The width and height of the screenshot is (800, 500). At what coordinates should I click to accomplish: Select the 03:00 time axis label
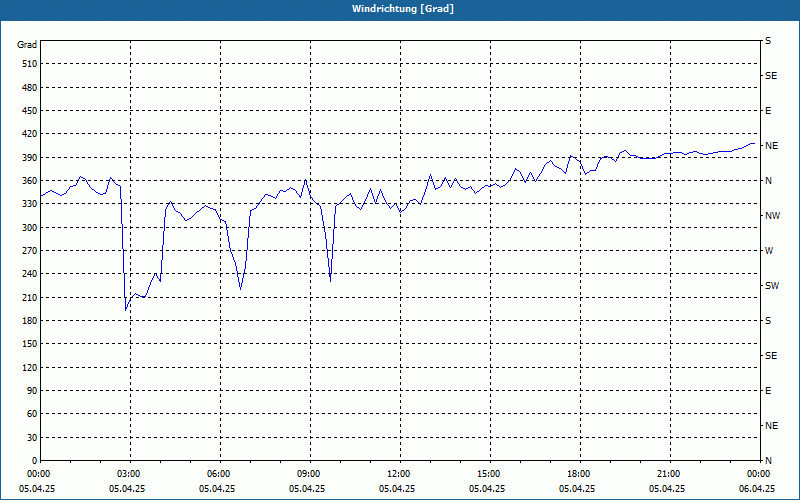(x=130, y=473)
